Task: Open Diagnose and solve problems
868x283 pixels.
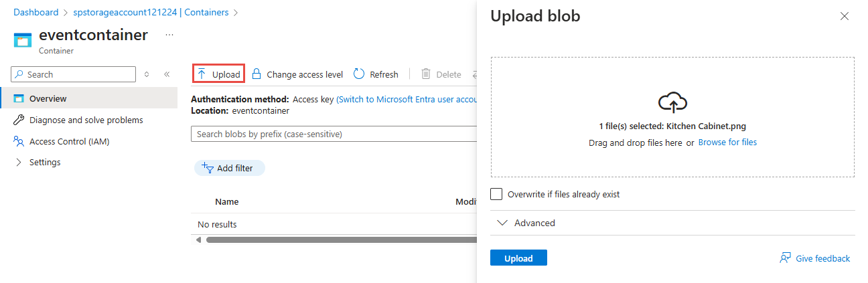Action: pos(86,120)
